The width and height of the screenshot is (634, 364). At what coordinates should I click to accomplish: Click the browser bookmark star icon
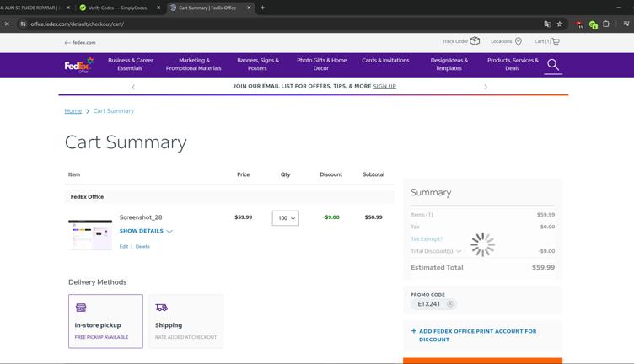coord(560,24)
